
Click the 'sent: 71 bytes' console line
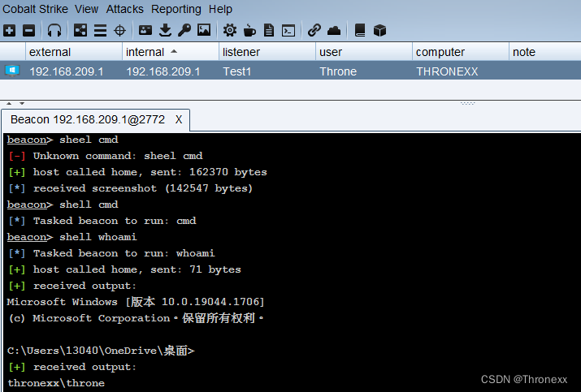pyautogui.click(x=124, y=269)
